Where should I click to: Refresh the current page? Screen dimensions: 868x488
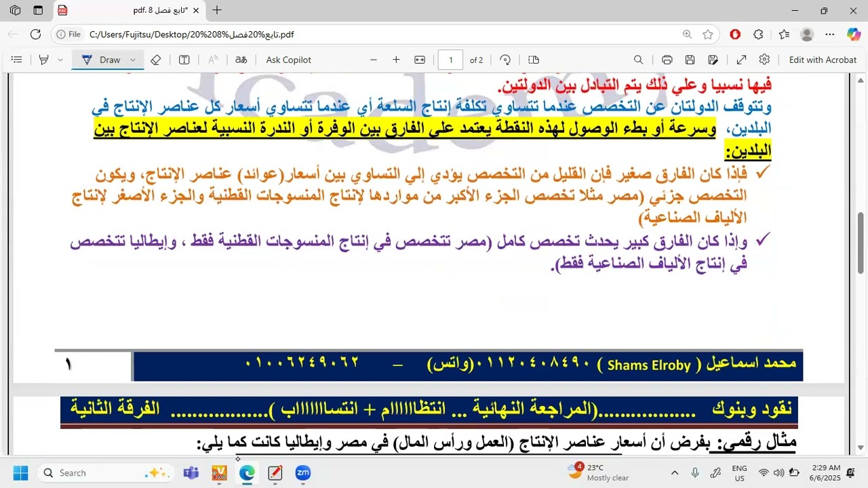click(36, 34)
